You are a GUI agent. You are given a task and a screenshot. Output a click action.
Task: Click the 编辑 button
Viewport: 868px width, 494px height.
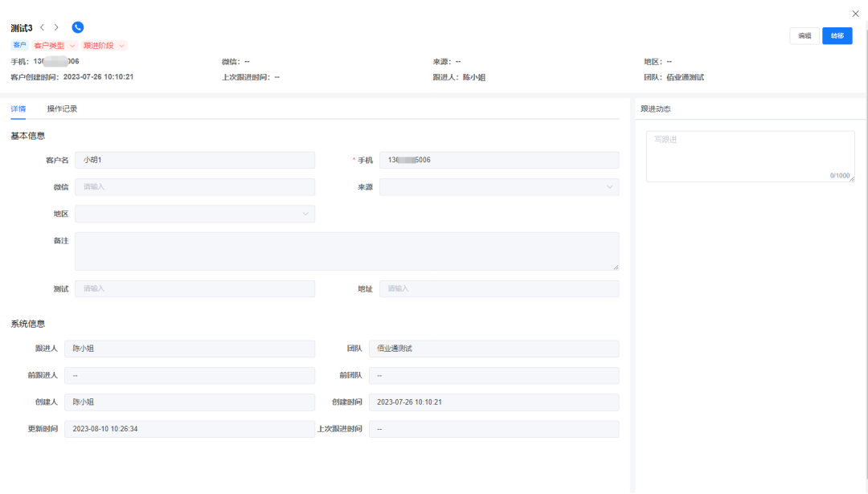tap(805, 36)
